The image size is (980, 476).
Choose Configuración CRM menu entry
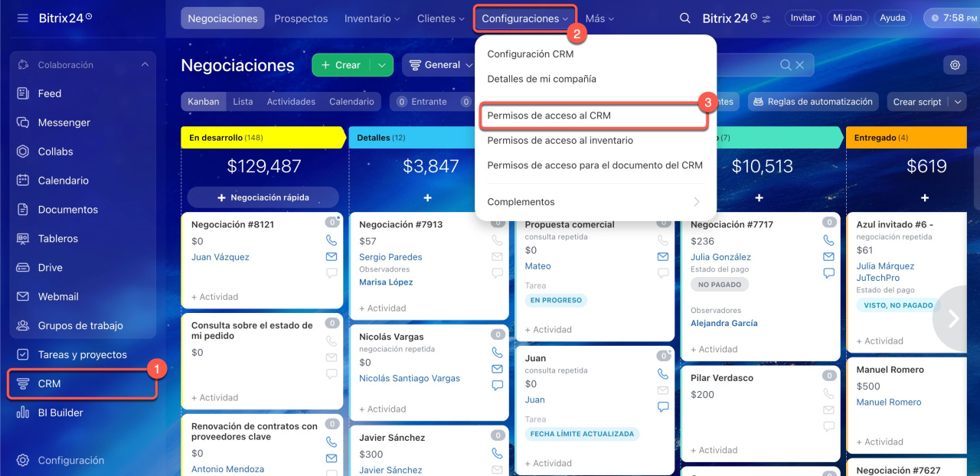[530, 54]
